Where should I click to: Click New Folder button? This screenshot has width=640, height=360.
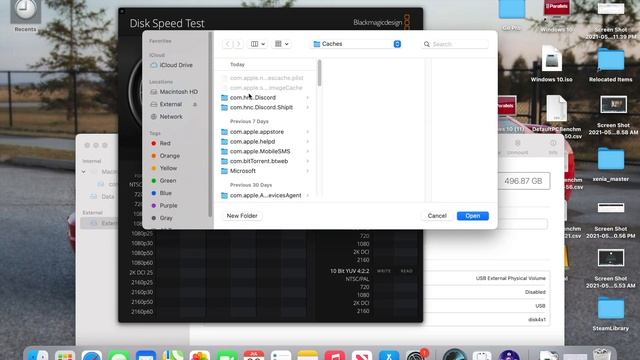[x=242, y=216]
